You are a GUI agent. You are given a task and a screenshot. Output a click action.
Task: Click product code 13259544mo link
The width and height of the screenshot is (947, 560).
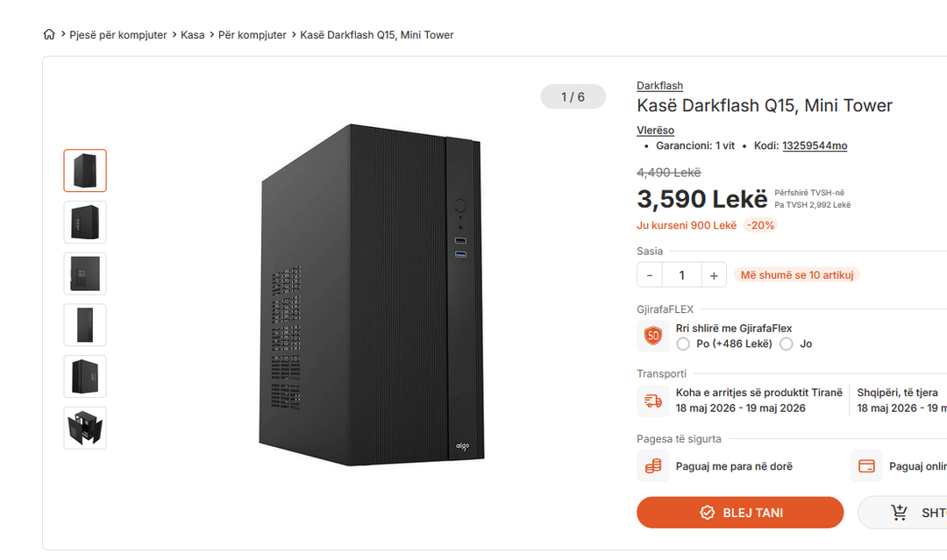(815, 145)
